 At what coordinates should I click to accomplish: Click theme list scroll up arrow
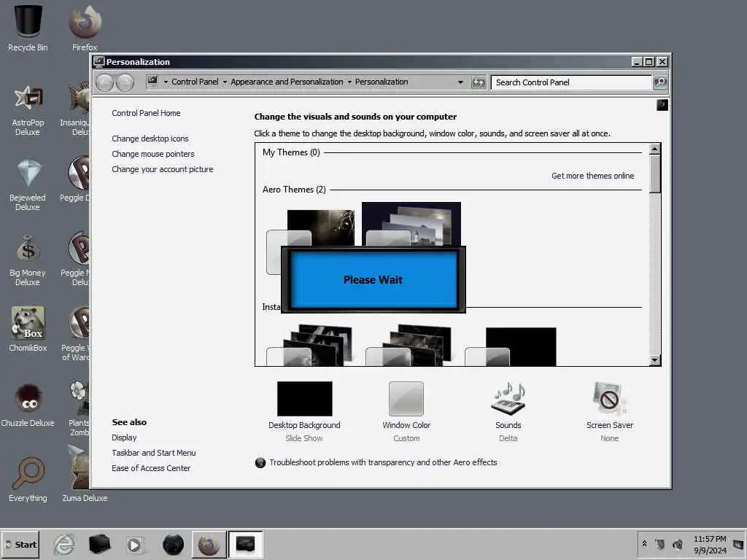click(x=655, y=149)
